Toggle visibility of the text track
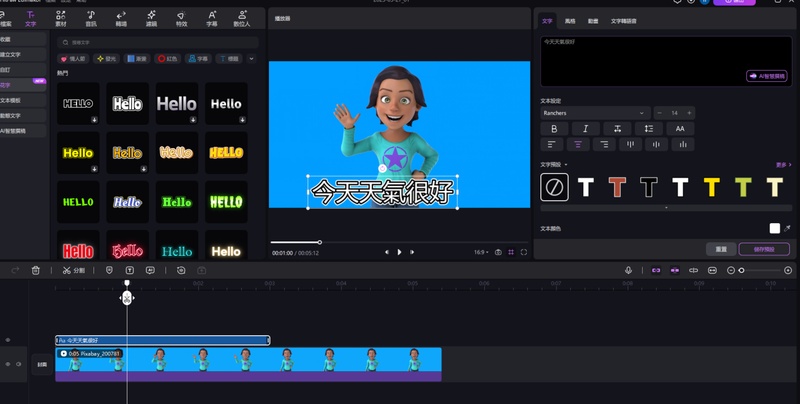Viewport: 800px width, 404px height. pos(8,340)
